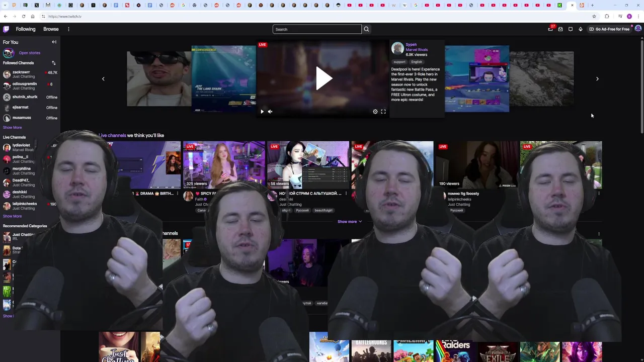Open DeadP47_ in Live Channels

coord(30,183)
